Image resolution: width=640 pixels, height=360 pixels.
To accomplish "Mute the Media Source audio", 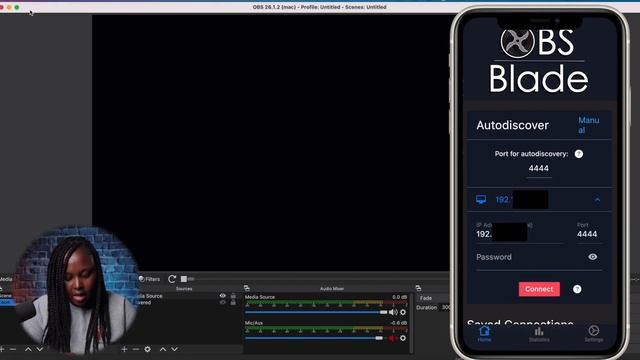I will 393,312.
